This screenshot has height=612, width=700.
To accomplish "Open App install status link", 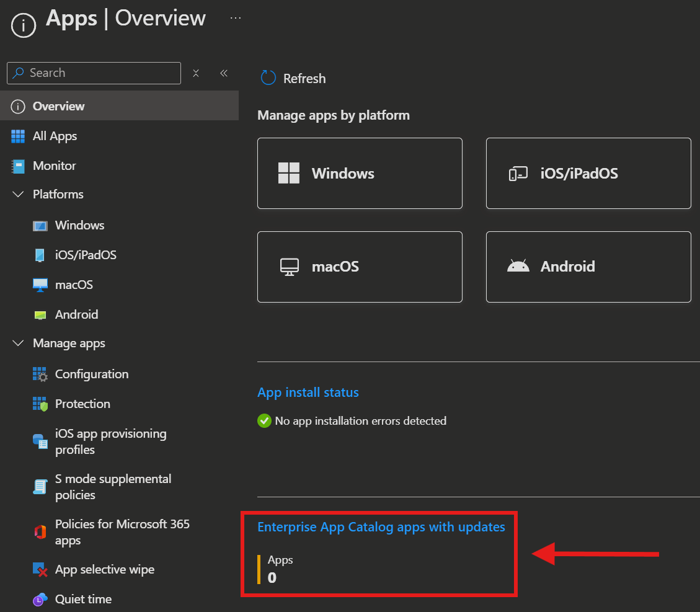I will pos(308,392).
